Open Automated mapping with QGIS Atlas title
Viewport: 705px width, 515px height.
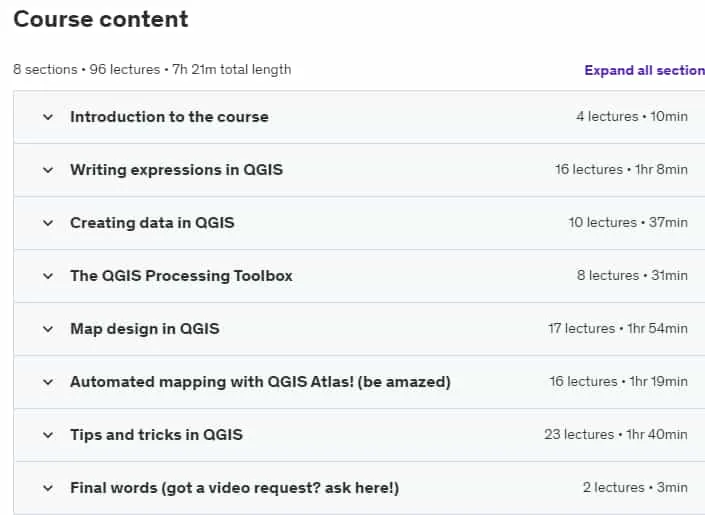click(260, 382)
